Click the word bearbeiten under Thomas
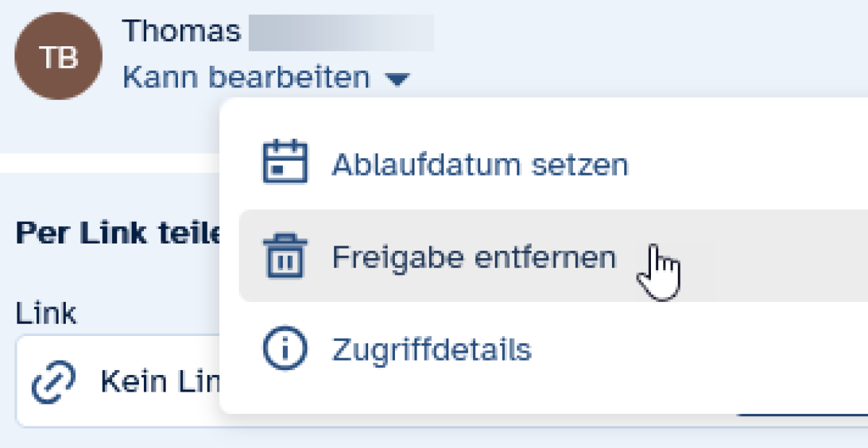This screenshot has width=868, height=448. pyautogui.click(x=289, y=77)
